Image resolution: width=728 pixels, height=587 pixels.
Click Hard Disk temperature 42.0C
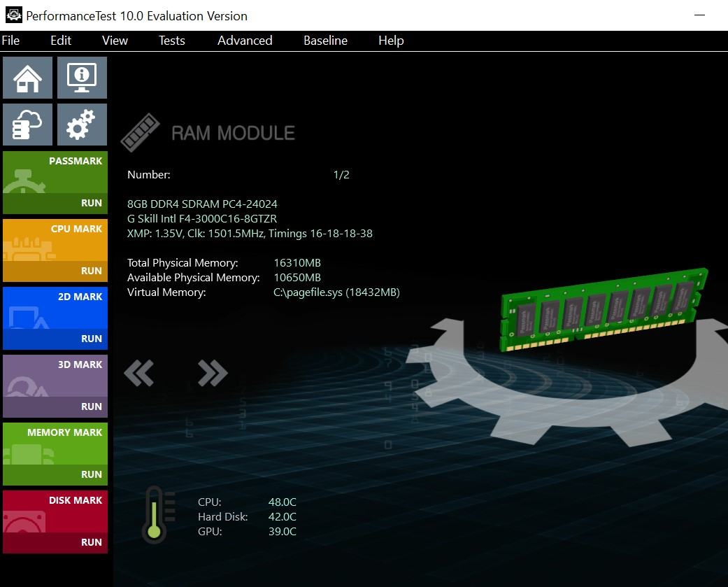coord(283,517)
